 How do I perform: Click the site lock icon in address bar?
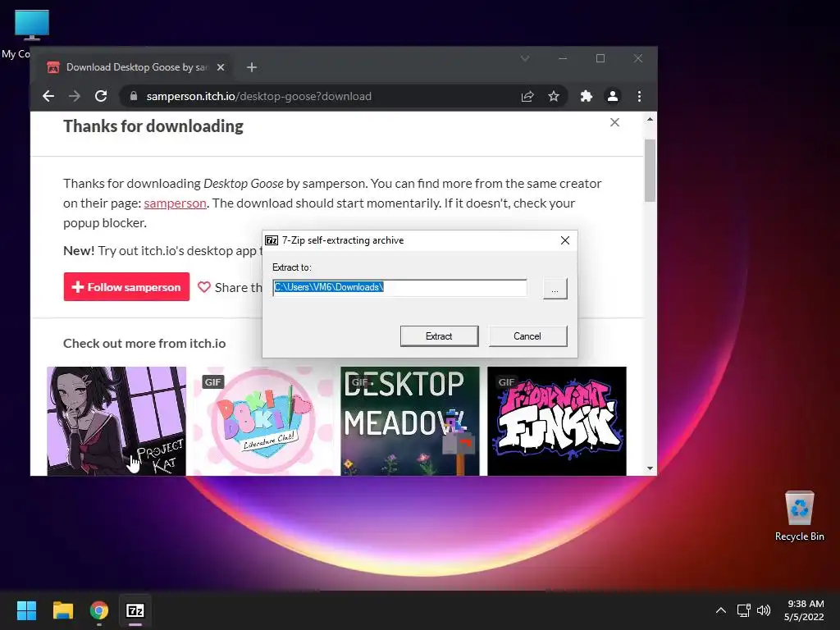[x=134, y=97]
